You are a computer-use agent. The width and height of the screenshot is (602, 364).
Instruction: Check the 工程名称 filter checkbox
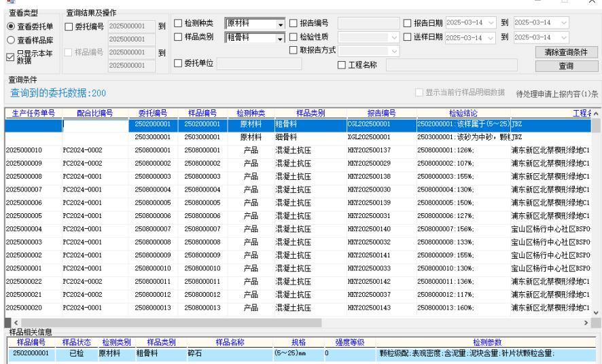pos(342,65)
